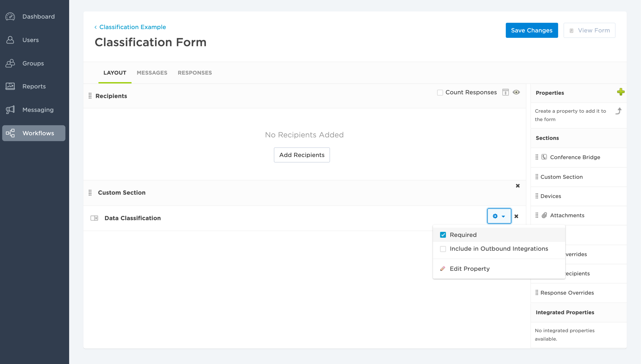Open Dashboard in the sidebar

(34, 17)
